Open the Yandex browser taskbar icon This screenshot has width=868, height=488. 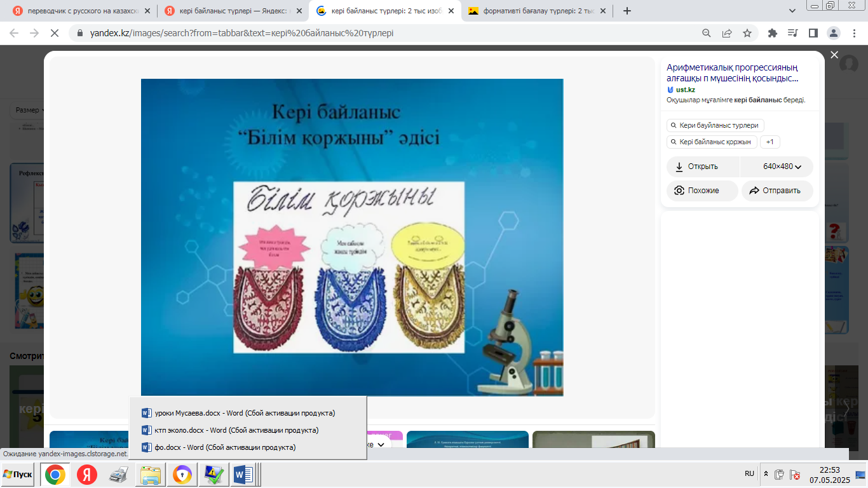point(88,475)
